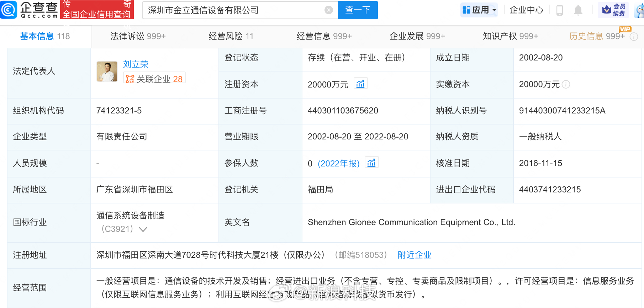Click the legal representative photo thumbnail
Viewport: 644px width, 308px height.
click(x=107, y=71)
